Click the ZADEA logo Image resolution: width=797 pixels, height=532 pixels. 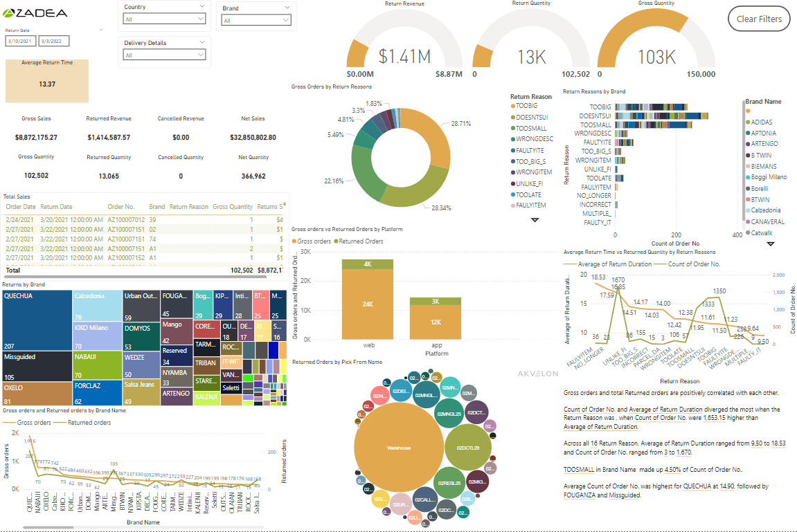[x=35, y=12]
